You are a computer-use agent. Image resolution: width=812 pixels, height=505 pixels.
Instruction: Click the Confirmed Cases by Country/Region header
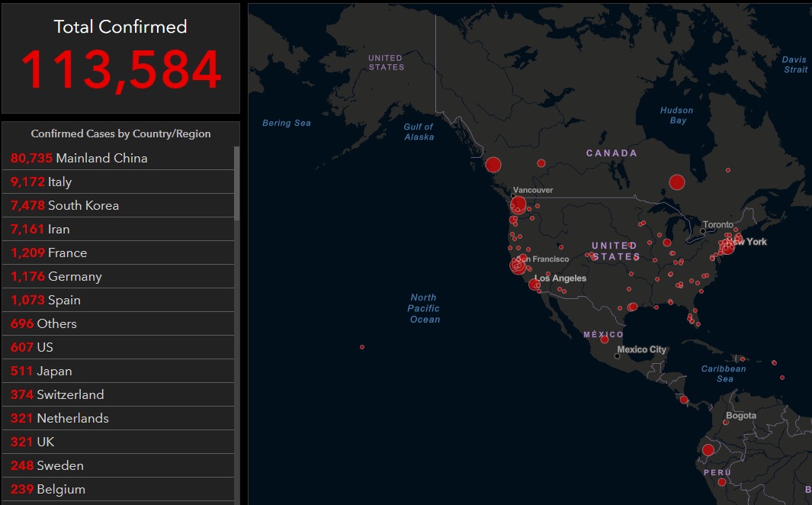click(x=120, y=133)
